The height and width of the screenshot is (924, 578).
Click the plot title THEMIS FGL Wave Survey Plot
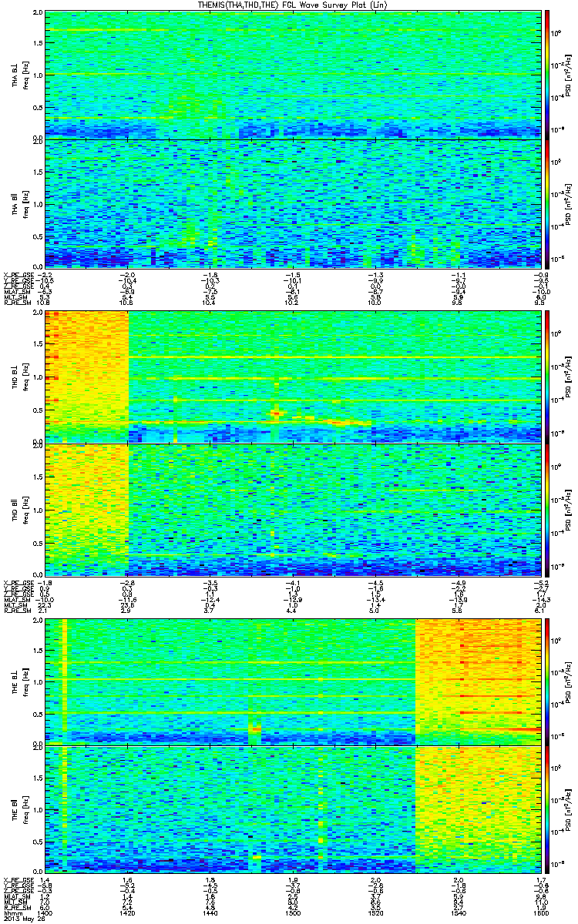[294, 5]
